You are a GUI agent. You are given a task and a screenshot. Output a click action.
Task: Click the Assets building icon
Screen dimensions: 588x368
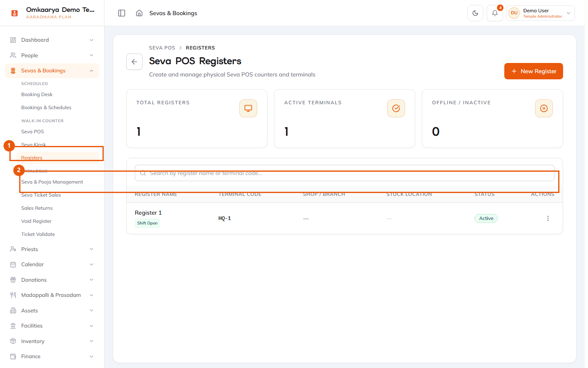coord(13,310)
